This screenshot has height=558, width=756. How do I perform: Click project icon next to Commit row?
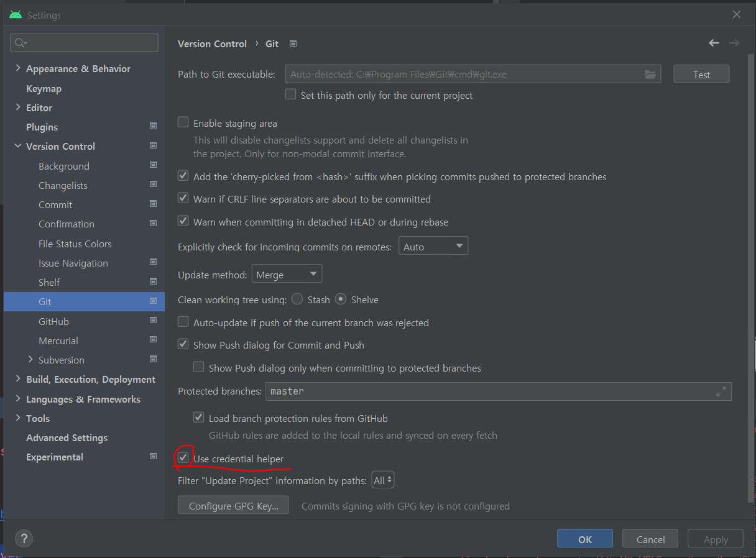point(153,204)
